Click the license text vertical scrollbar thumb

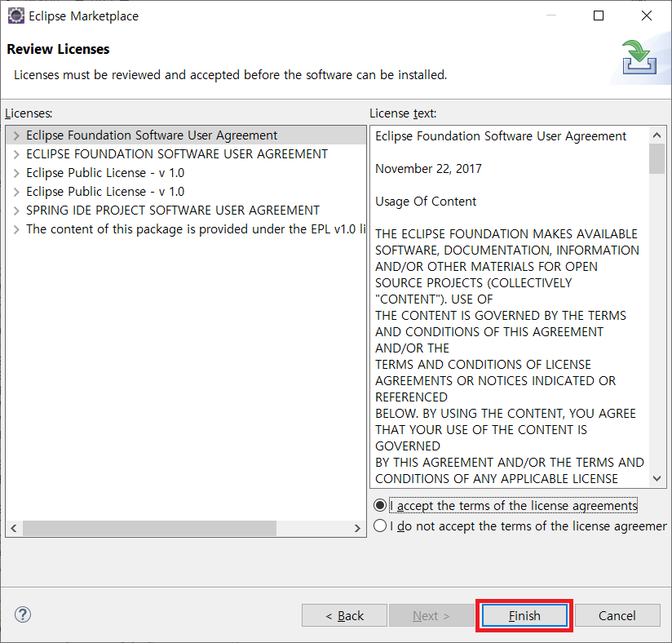click(x=657, y=159)
